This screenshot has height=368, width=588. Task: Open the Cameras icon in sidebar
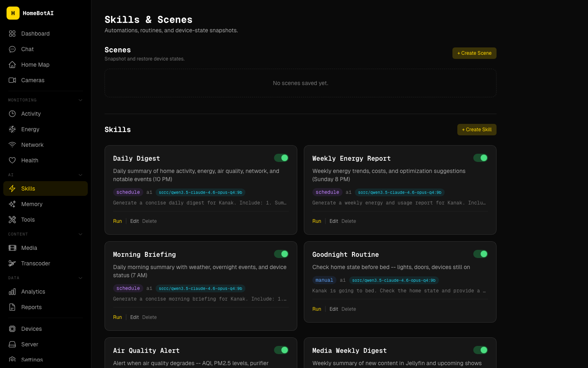(12, 80)
